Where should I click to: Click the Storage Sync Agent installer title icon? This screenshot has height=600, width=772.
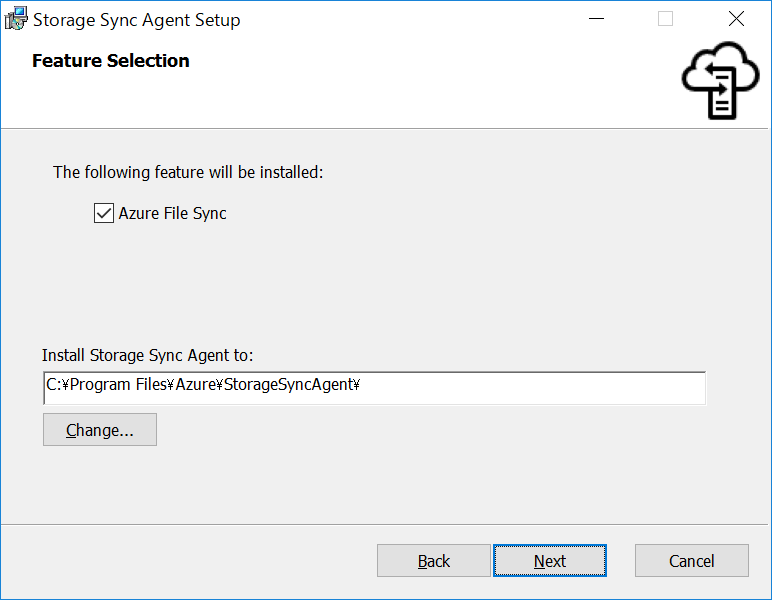16,19
